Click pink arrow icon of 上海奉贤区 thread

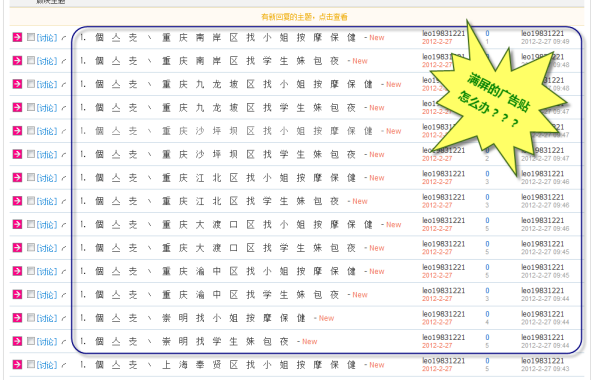pyautogui.click(x=17, y=364)
